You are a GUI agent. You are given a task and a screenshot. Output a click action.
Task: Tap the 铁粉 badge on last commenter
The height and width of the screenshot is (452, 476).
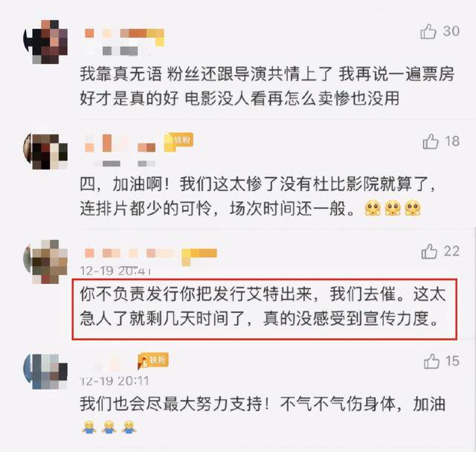153,361
